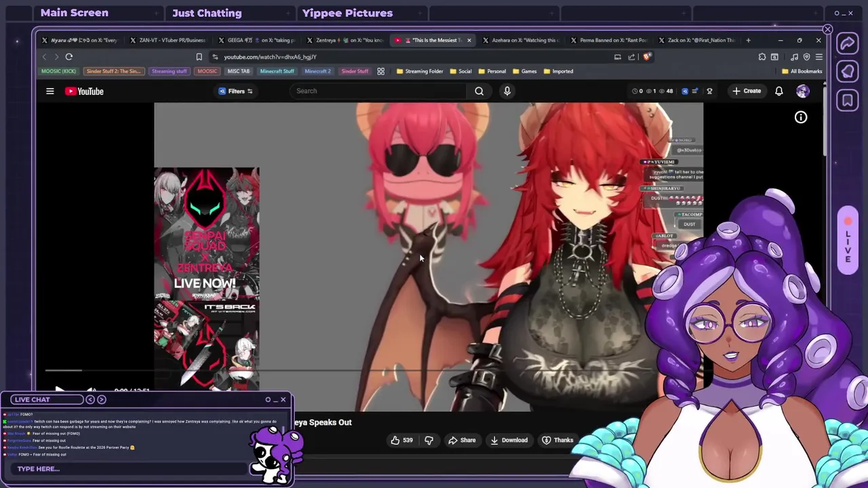Open the Social bookmarks folder

[x=460, y=71]
